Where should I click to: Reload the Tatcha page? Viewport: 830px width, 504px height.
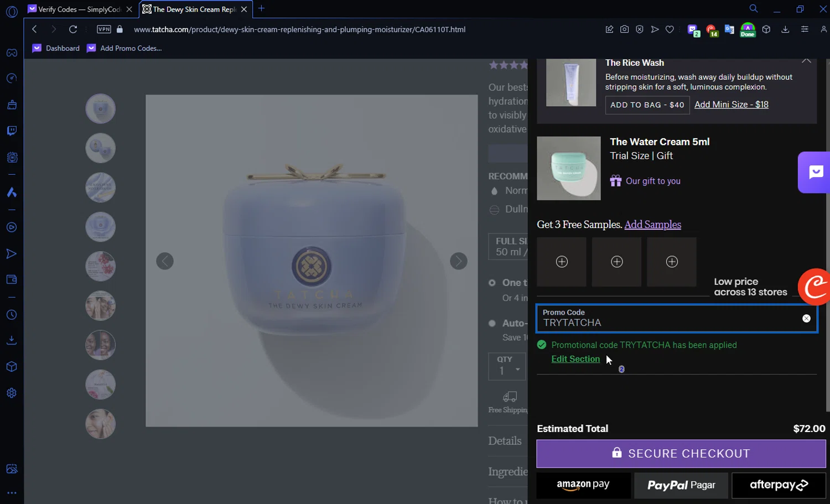[x=73, y=29]
